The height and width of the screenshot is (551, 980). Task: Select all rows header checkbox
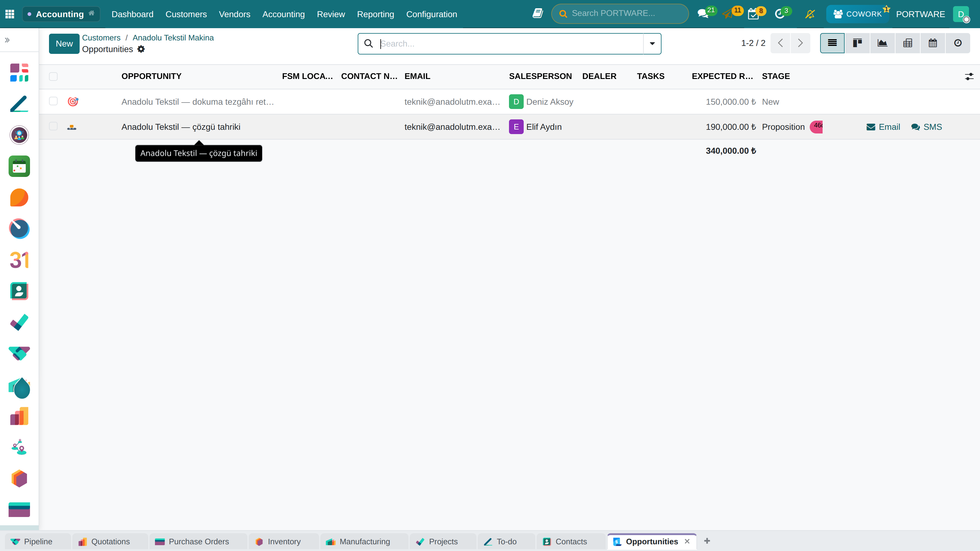point(53,77)
